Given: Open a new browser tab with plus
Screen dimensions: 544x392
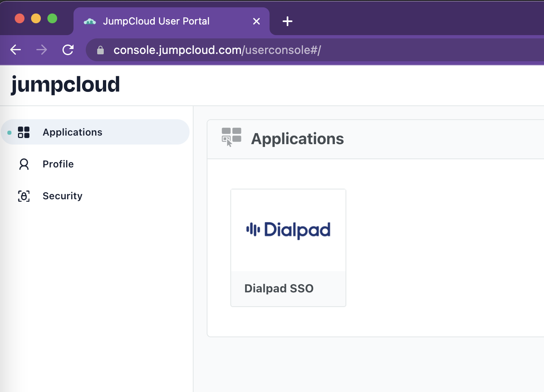Looking at the screenshot, I should [x=288, y=21].
